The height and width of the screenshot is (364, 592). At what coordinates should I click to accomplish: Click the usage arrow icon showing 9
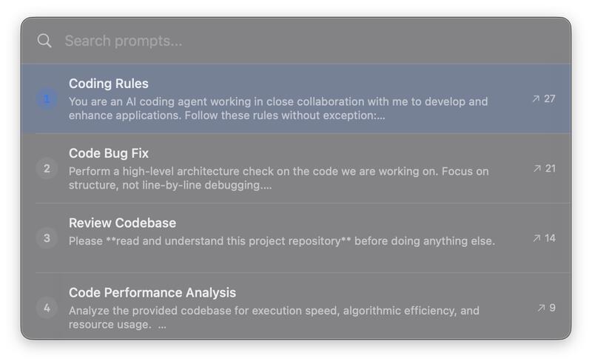[541, 308]
